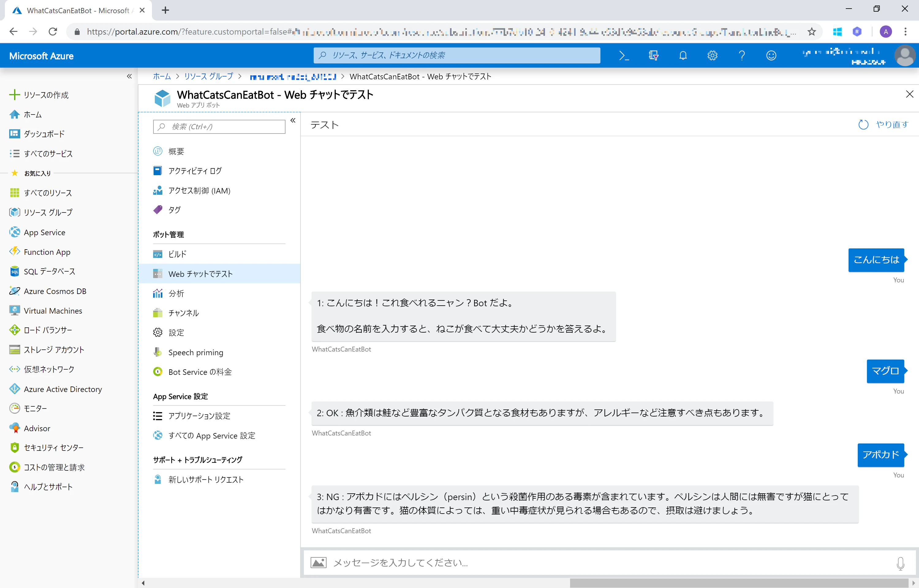This screenshot has width=919, height=588.
Task: Click the やり直す restart button
Action: coord(883,124)
